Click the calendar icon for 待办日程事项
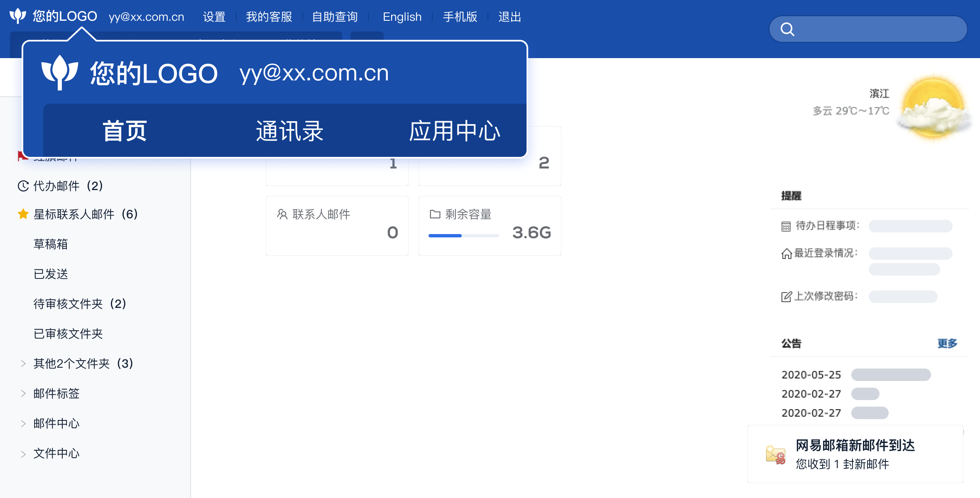The width and height of the screenshot is (980, 498). click(x=786, y=226)
